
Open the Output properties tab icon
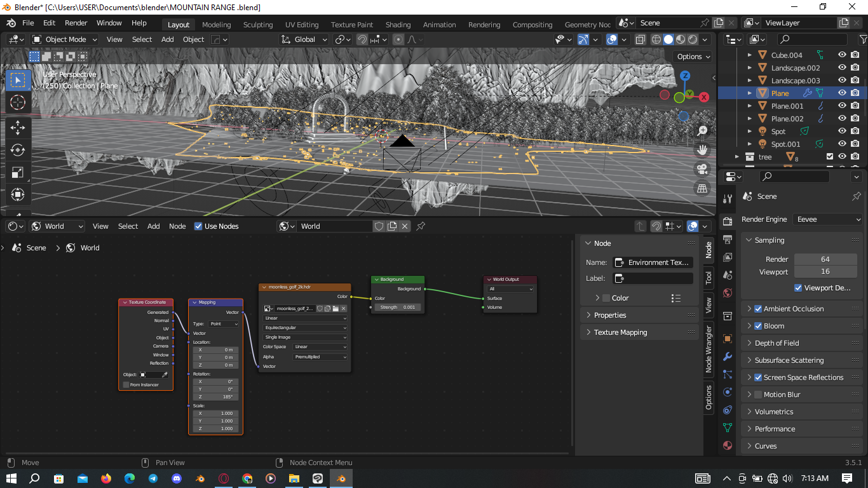(x=728, y=239)
